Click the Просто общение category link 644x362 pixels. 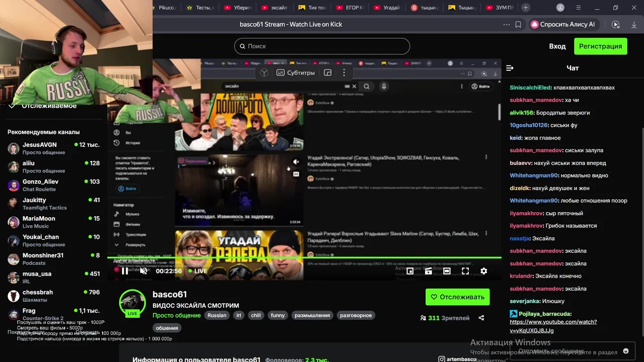point(177,315)
